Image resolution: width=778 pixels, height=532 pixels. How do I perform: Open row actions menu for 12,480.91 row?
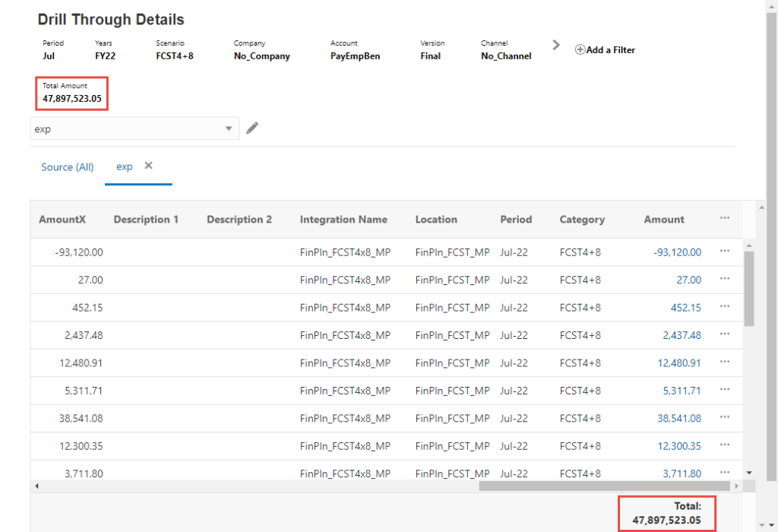[724, 363]
